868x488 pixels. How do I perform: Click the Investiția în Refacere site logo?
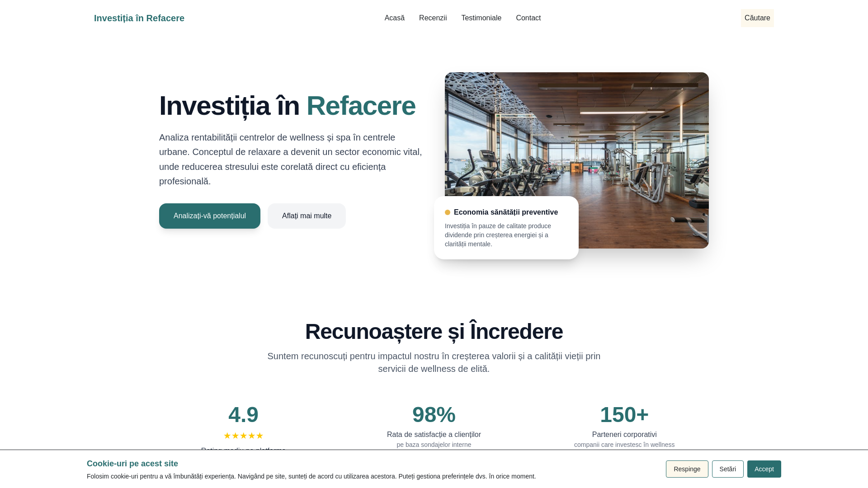coord(139,18)
